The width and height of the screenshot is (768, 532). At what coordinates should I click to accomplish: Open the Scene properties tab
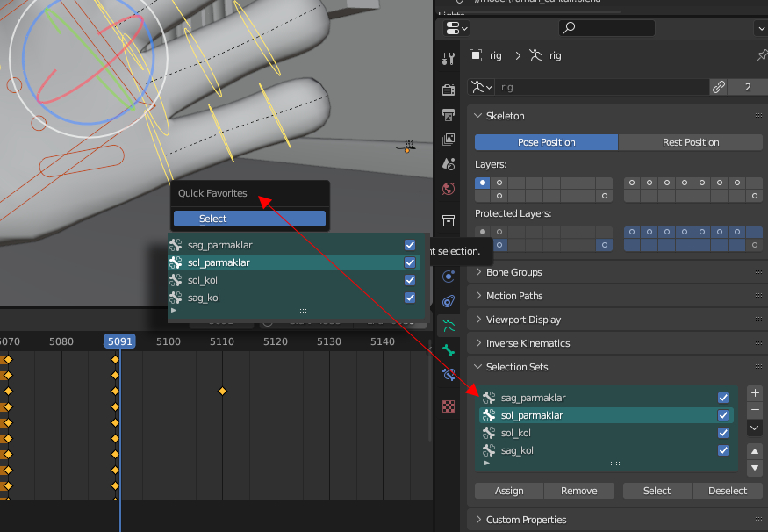click(x=449, y=163)
